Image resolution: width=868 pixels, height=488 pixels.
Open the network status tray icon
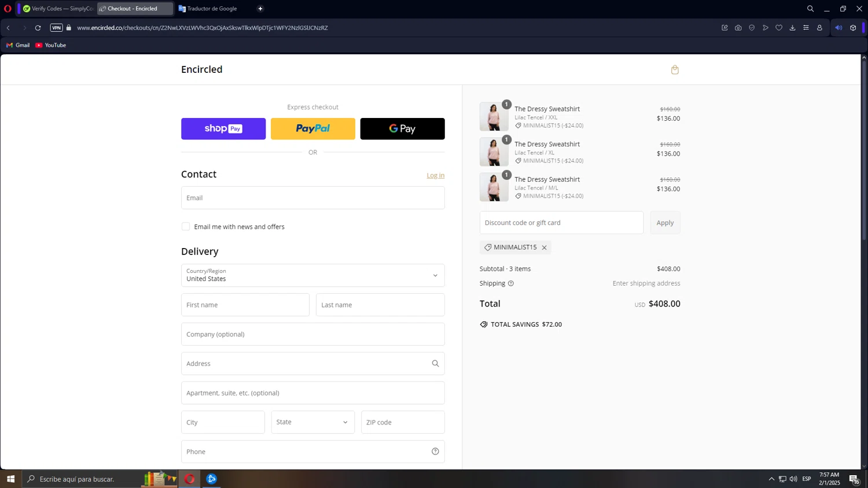pos(782,479)
